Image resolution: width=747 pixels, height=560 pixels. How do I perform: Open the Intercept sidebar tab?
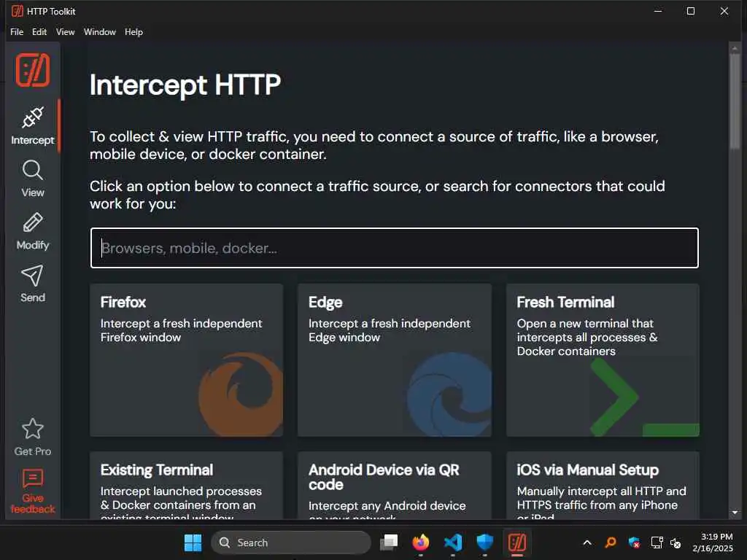pyautogui.click(x=32, y=125)
